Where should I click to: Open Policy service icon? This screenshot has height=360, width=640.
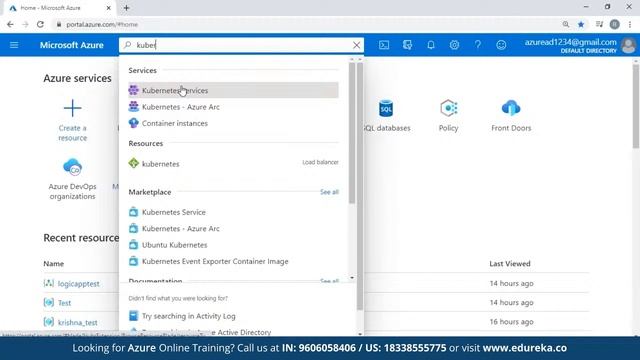448,109
